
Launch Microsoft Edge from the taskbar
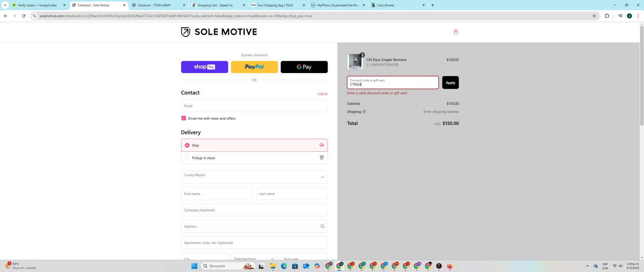pos(284,266)
